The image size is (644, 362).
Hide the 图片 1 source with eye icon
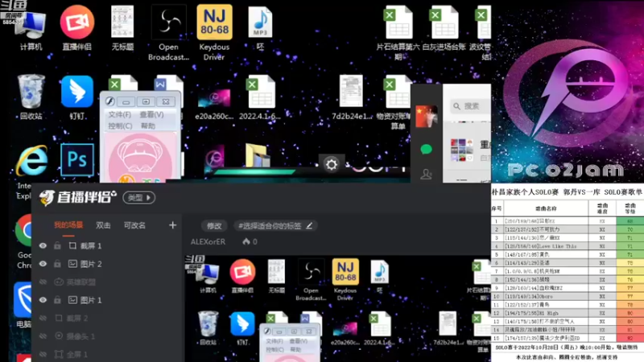point(43,300)
